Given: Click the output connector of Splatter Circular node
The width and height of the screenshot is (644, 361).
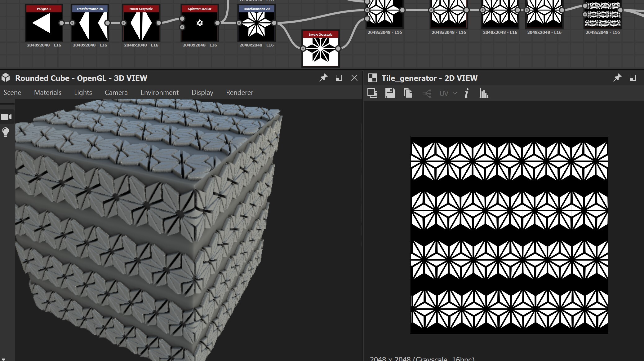Looking at the screenshot, I should pyautogui.click(x=217, y=23).
